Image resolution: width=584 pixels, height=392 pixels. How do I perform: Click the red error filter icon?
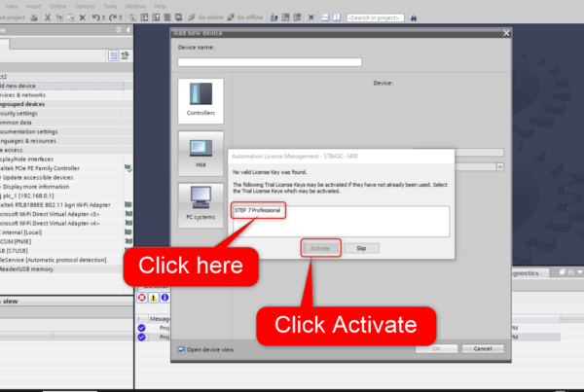click(x=141, y=296)
